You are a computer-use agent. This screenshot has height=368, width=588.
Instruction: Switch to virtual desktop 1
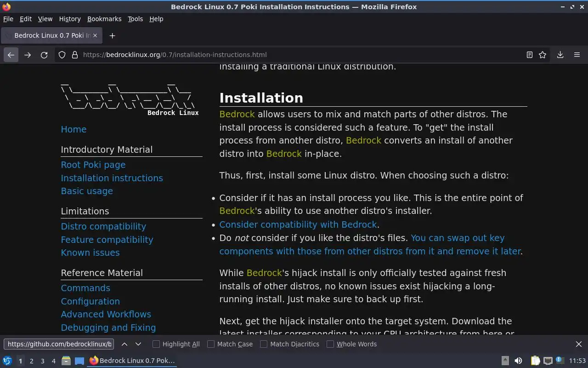(20, 361)
